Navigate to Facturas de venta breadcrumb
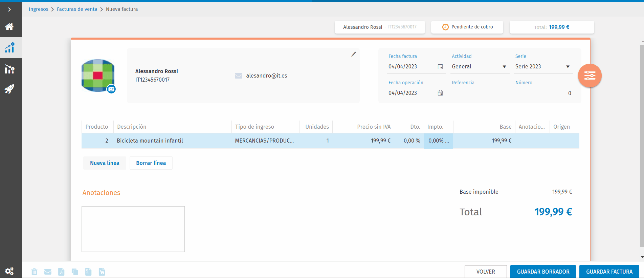Screen dimensions: 644x278 77,9
